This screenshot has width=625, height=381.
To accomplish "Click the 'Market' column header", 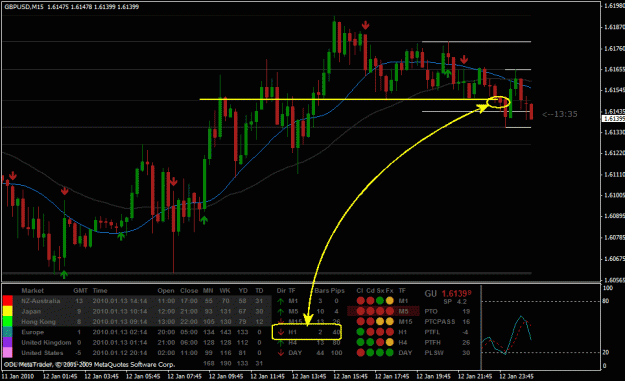I will pyautogui.click(x=32, y=291).
